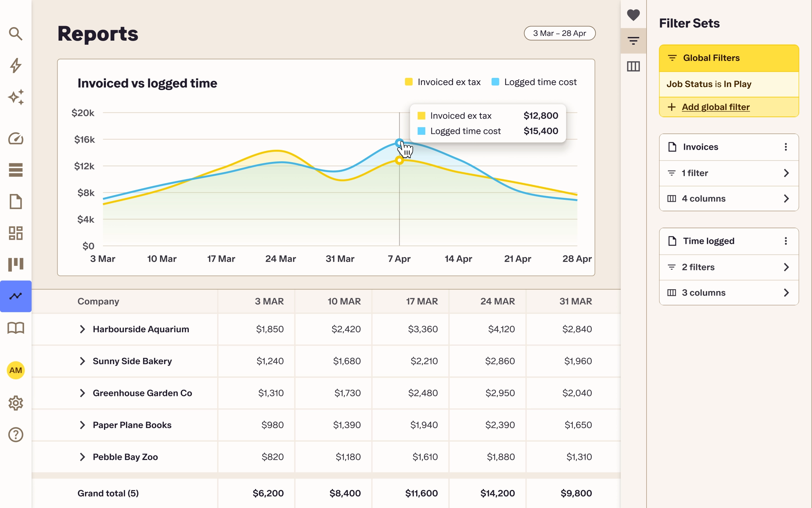
Task: Expand the Pebble Bay Zoo row
Action: pos(82,457)
